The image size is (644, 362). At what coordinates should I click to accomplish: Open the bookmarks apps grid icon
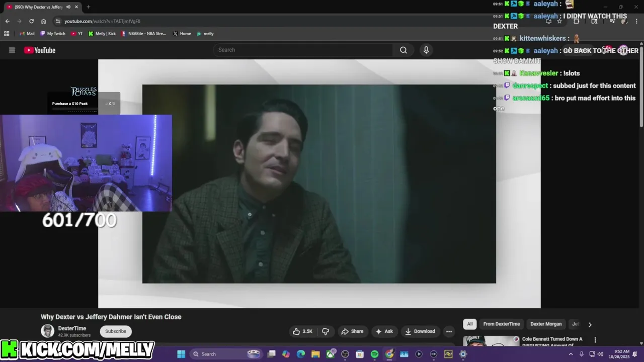point(7,34)
